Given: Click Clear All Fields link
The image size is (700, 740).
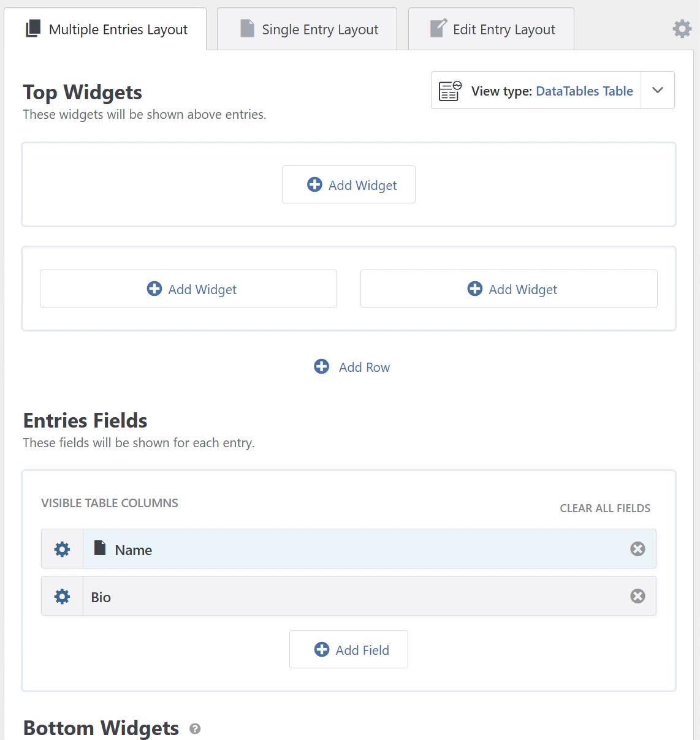Looking at the screenshot, I should pyautogui.click(x=605, y=508).
